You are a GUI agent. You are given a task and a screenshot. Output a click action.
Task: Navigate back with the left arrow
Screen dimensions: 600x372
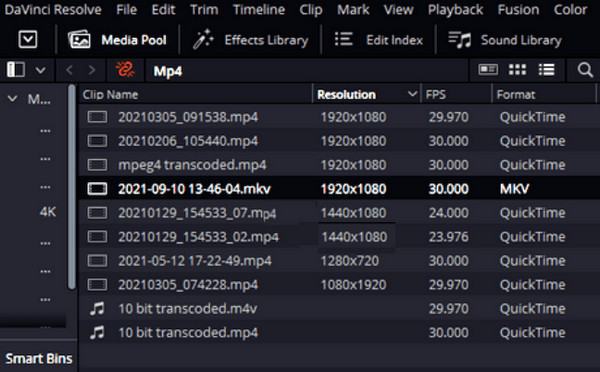[69, 70]
